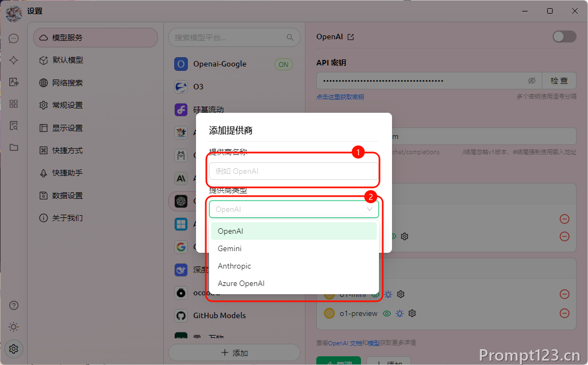Click the 检查 API key button
Viewport: 588px width, 365px height.
(559, 81)
